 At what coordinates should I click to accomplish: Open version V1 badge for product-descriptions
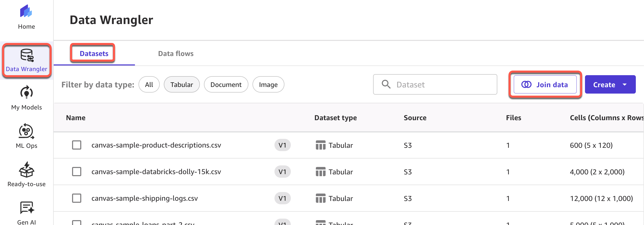click(x=282, y=145)
